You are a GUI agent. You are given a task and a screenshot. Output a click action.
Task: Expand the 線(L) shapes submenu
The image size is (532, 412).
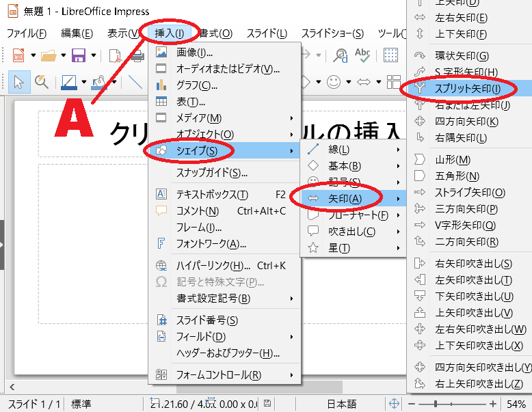point(354,150)
